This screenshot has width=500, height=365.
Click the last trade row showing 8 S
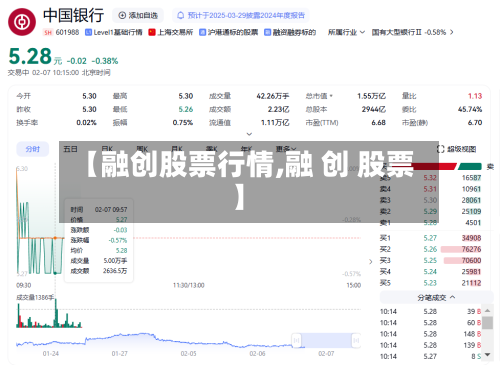(x=430, y=356)
